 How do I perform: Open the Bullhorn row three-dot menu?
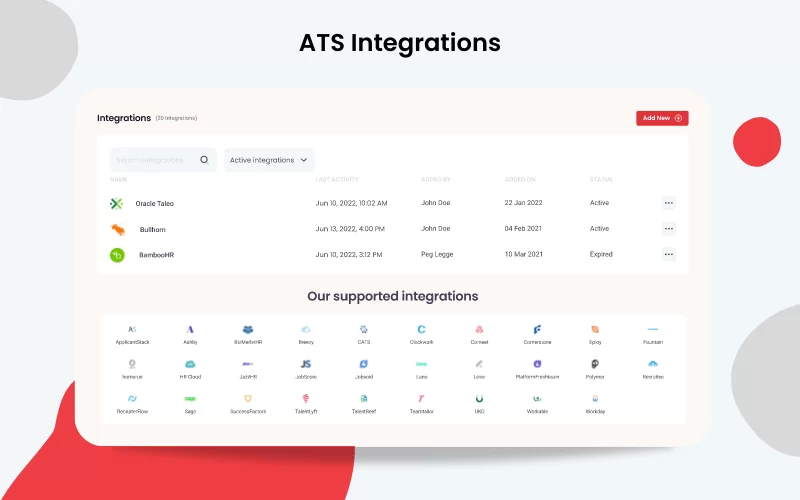[x=668, y=229]
